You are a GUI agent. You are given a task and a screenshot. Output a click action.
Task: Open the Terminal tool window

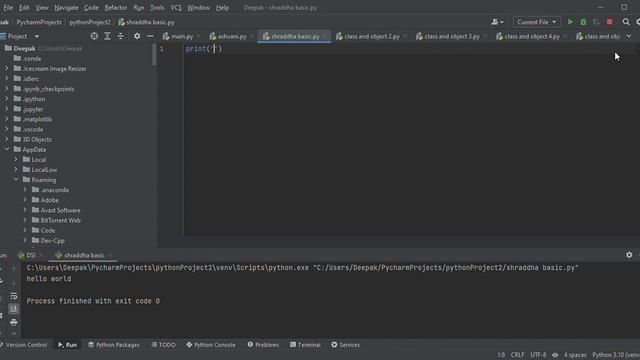tap(305, 345)
